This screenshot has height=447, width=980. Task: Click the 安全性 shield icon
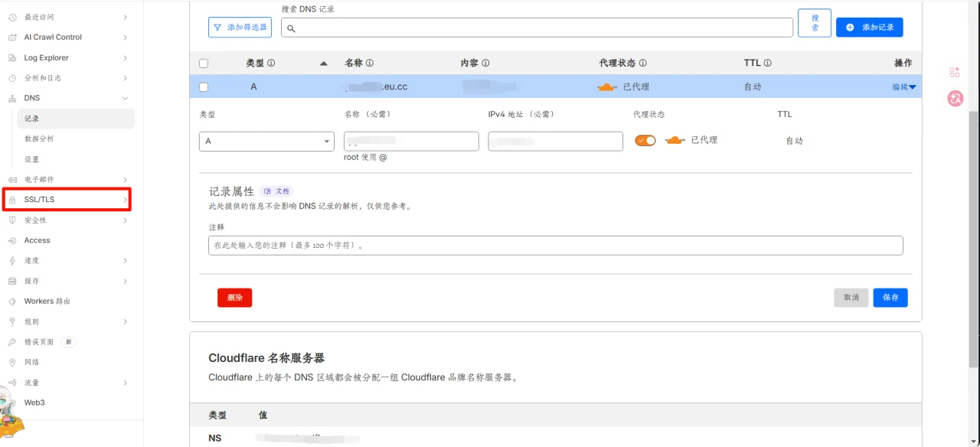tap(12, 220)
